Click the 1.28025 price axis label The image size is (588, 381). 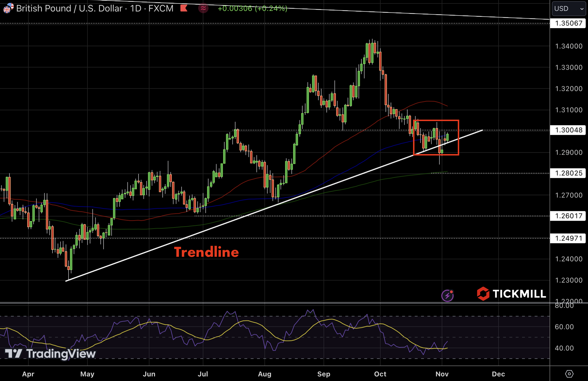(x=568, y=173)
